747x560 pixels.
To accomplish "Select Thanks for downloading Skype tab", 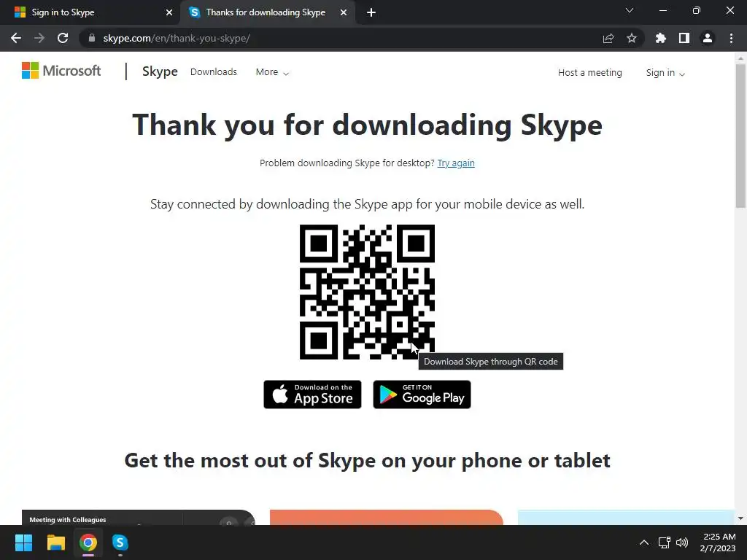I will pyautogui.click(x=268, y=12).
